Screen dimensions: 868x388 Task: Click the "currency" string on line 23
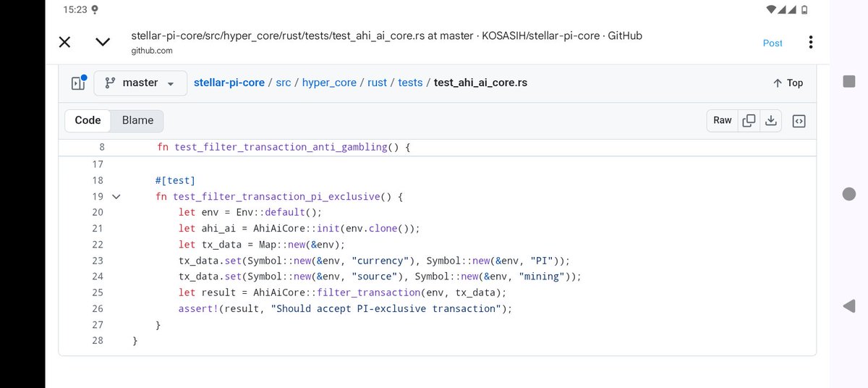(380, 260)
